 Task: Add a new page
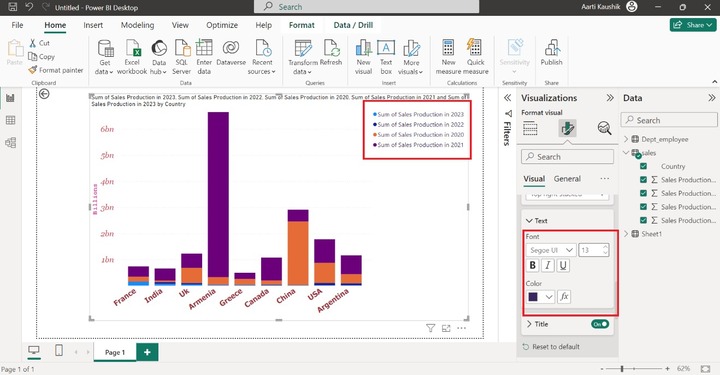147,352
